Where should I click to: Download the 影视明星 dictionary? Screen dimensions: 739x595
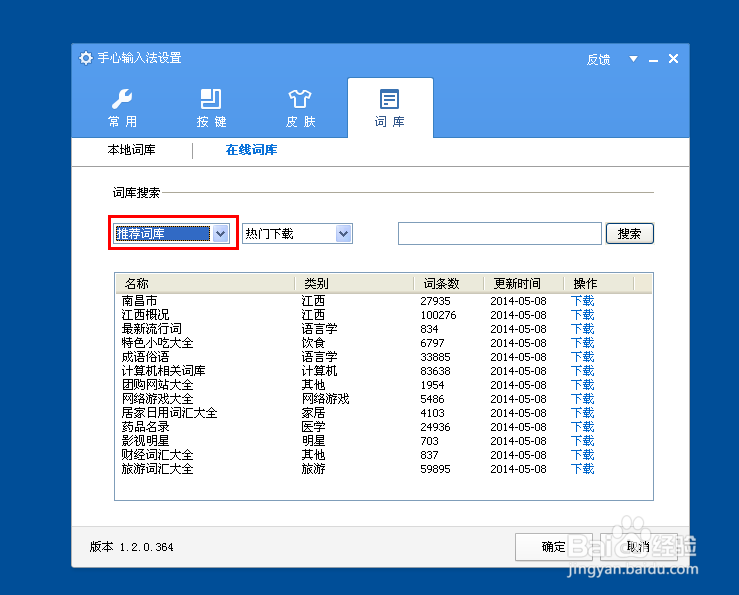pos(583,441)
